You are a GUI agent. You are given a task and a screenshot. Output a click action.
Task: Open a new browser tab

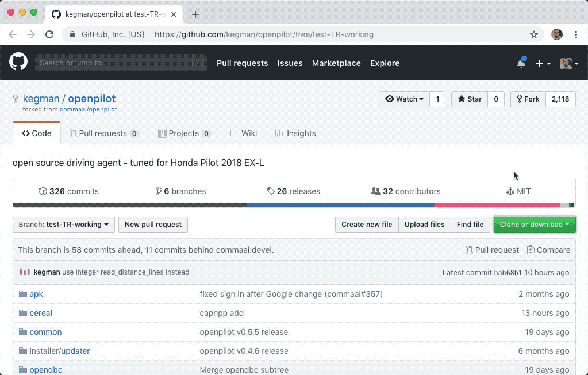[195, 14]
